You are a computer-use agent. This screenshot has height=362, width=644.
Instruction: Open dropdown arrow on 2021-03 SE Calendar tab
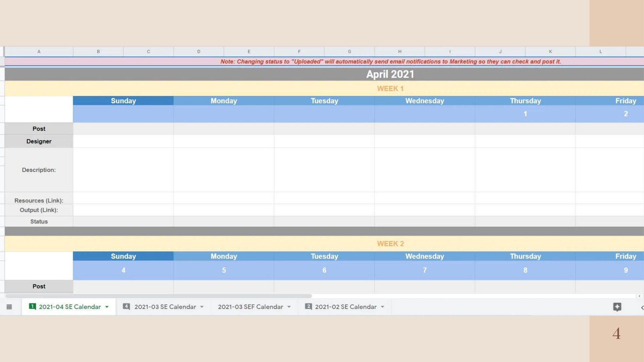[x=202, y=307]
